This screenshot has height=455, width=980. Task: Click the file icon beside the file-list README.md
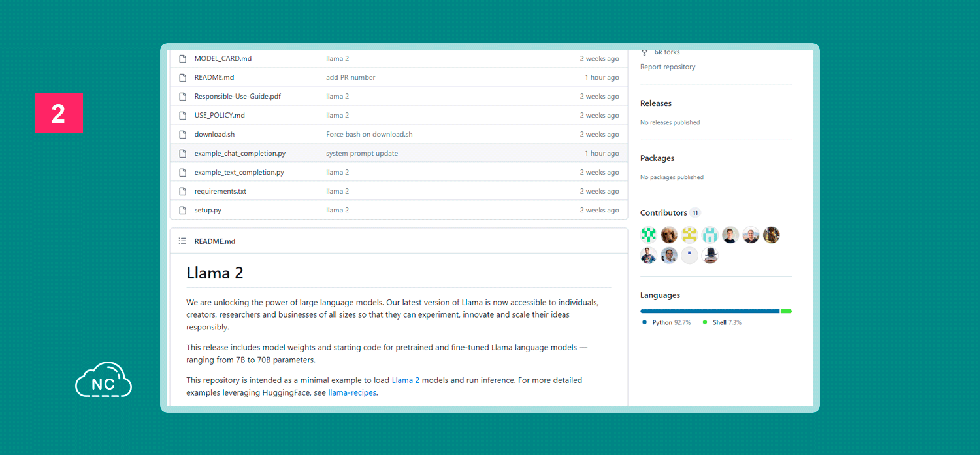point(183,77)
